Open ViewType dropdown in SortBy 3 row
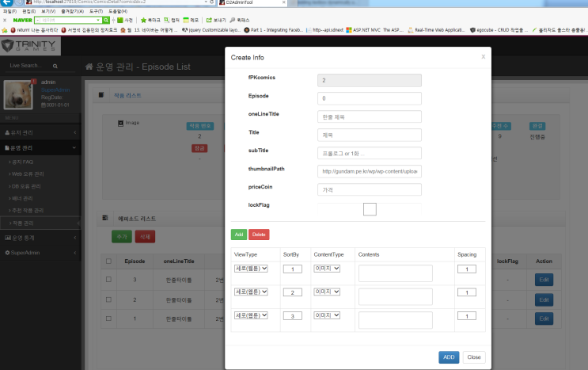Screen dimensions: 588x370 [x=251, y=315]
